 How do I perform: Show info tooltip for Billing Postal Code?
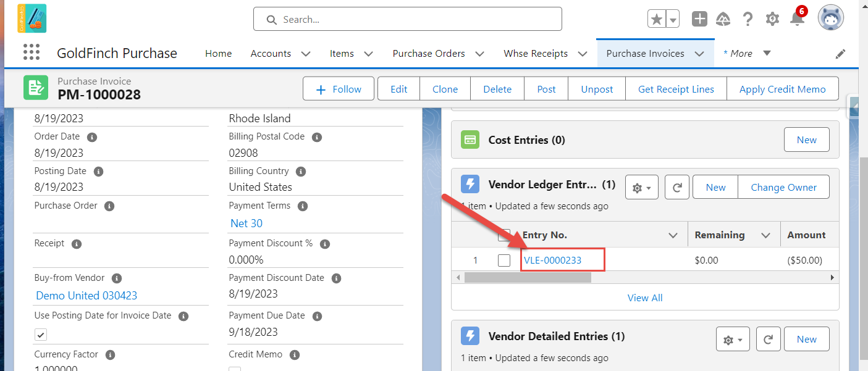coord(317,137)
